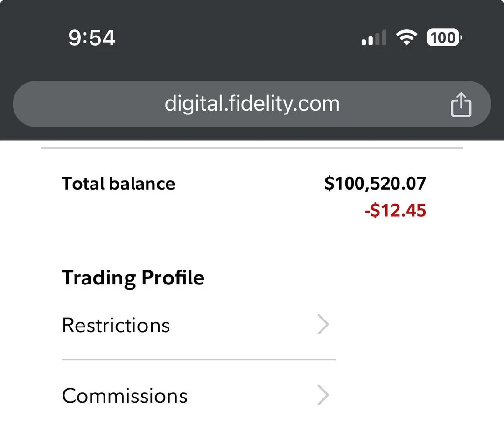Tap the Trading Profile section heading
Screen dimensions: 504x448
pyautogui.click(x=133, y=277)
